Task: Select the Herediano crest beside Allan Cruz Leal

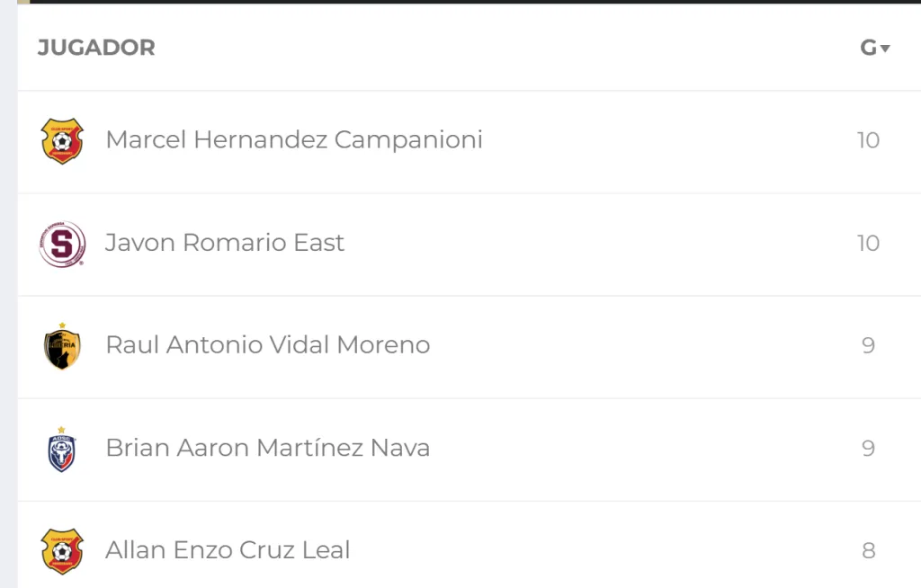Action: (x=61, y=549)
